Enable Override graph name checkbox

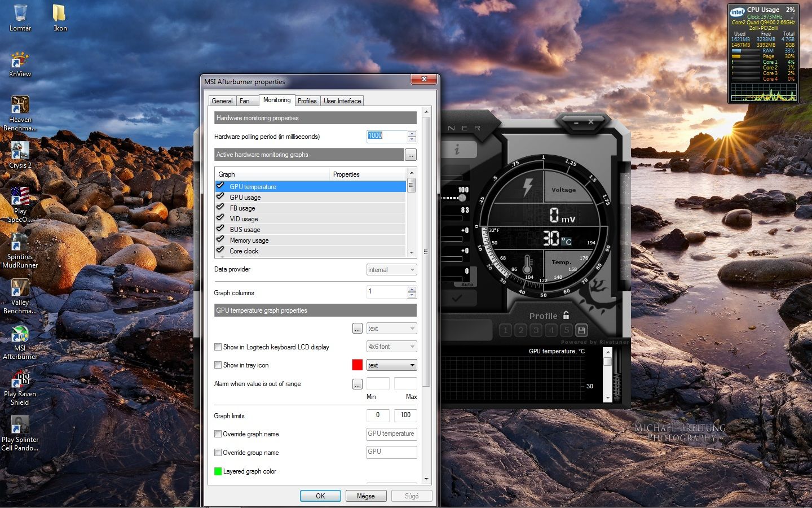(218, 434)
